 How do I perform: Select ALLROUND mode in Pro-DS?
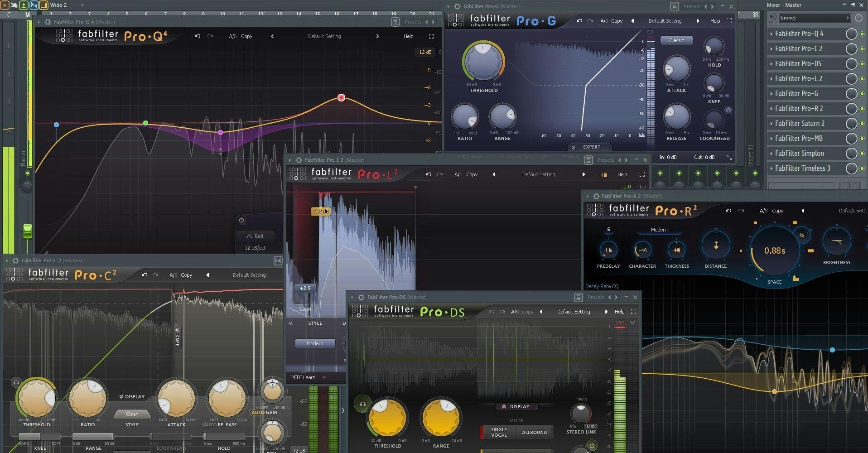(x=534, y=432)
